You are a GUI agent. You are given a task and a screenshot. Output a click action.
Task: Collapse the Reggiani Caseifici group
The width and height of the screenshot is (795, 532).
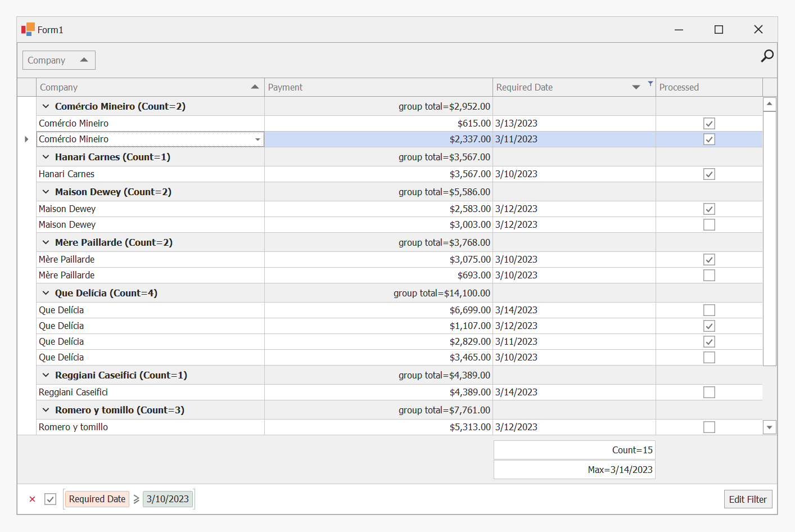pos(46,375)
